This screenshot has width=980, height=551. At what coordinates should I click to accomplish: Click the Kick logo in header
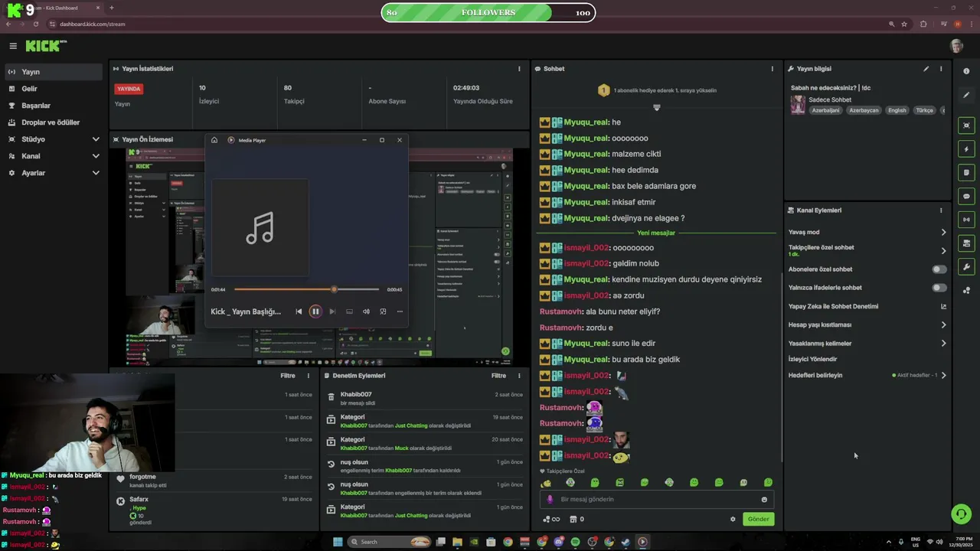tap(46, 46)
